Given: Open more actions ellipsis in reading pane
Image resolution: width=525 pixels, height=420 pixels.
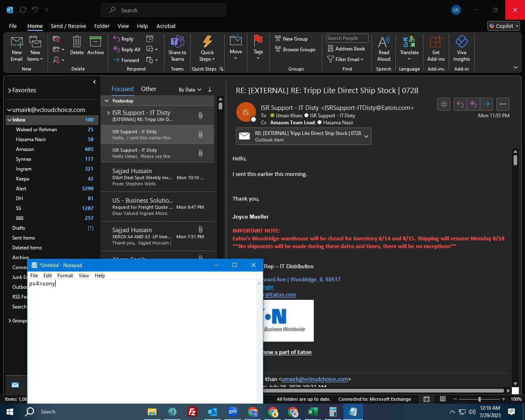Looking at the screenshot, I should pos(503,104).
